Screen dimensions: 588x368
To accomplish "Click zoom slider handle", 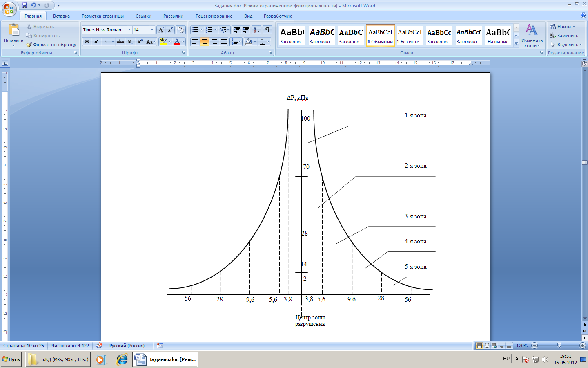I will tap(559, 346).
